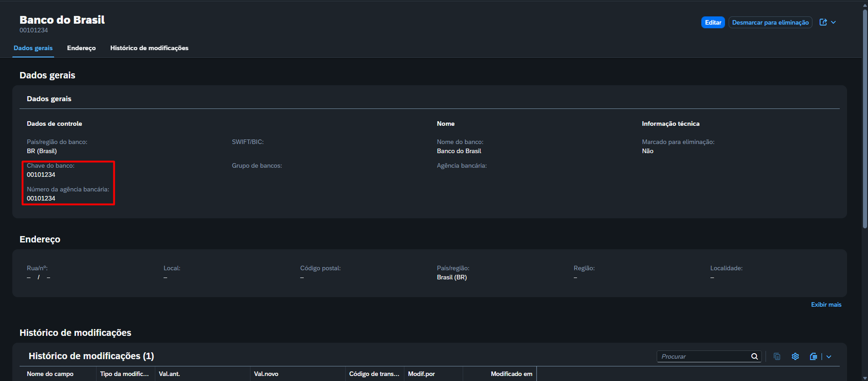Image resolution: width=868 pixels, height=381 pixels.
Task: Open table settings gear icon
Action: coord(795,356)
